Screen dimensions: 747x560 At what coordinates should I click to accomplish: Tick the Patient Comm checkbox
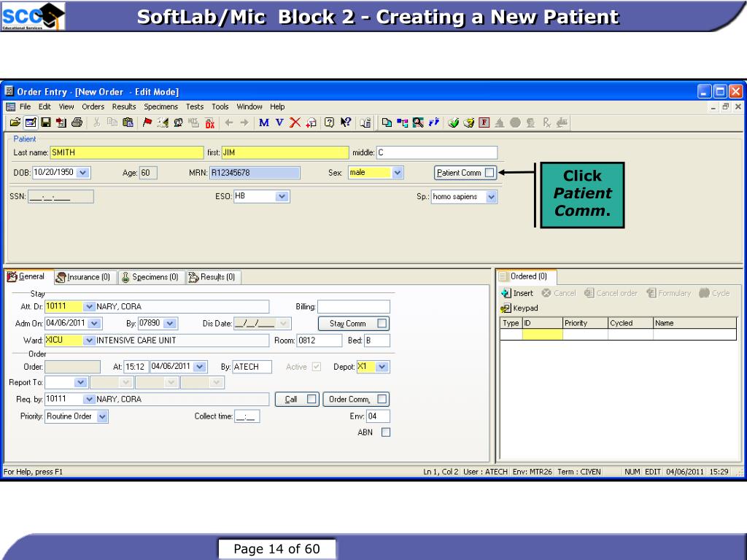(x=489, y=173)
